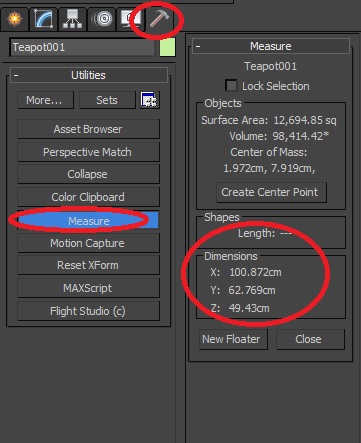Select the Measure utility
Image resolution: width=361 pixels, height=443 pixels.
(88, 221)
